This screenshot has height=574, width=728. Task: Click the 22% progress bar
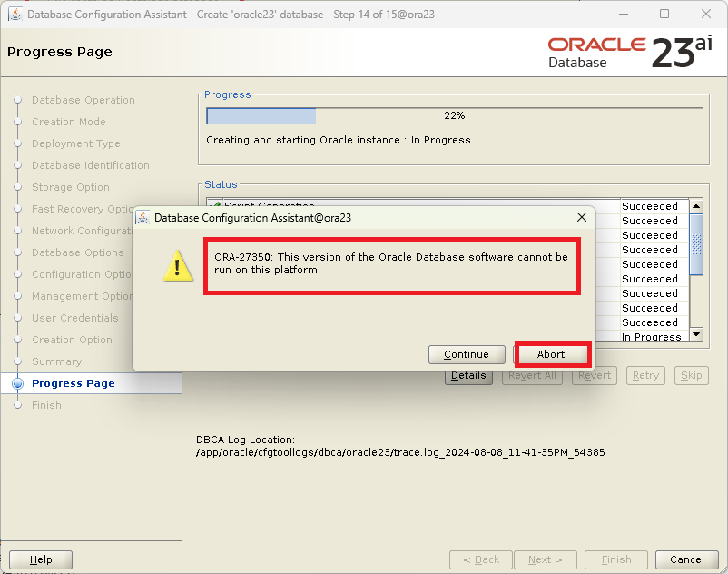(x=455, y=115)
